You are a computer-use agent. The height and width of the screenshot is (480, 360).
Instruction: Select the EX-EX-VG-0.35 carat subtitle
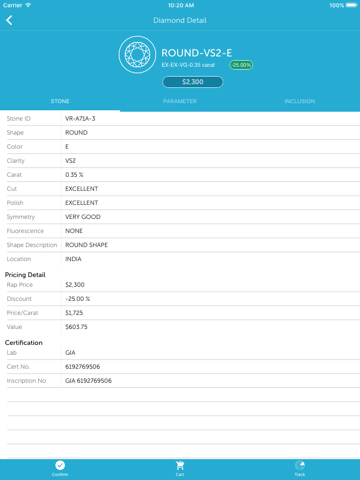pyautogui.click(x=188, y=65)
